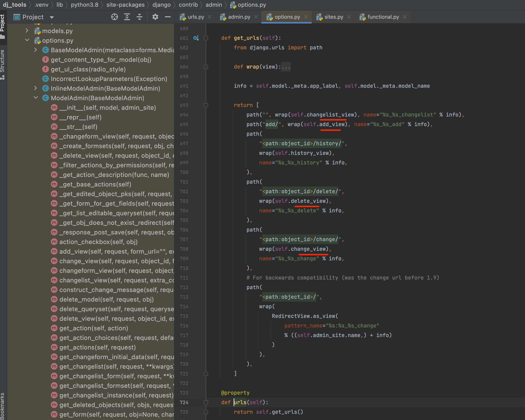Collapse the options.py tree node
Viewport: 525px width, 420px height.
click(27, 40)
